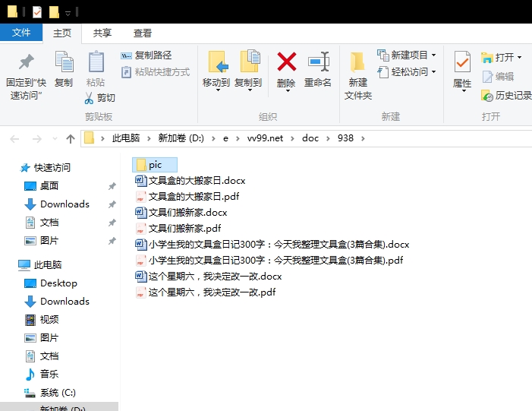Select file 文具盒的大搬家日.pdf
Screen dimensions: 532x411
click(187, 196)
